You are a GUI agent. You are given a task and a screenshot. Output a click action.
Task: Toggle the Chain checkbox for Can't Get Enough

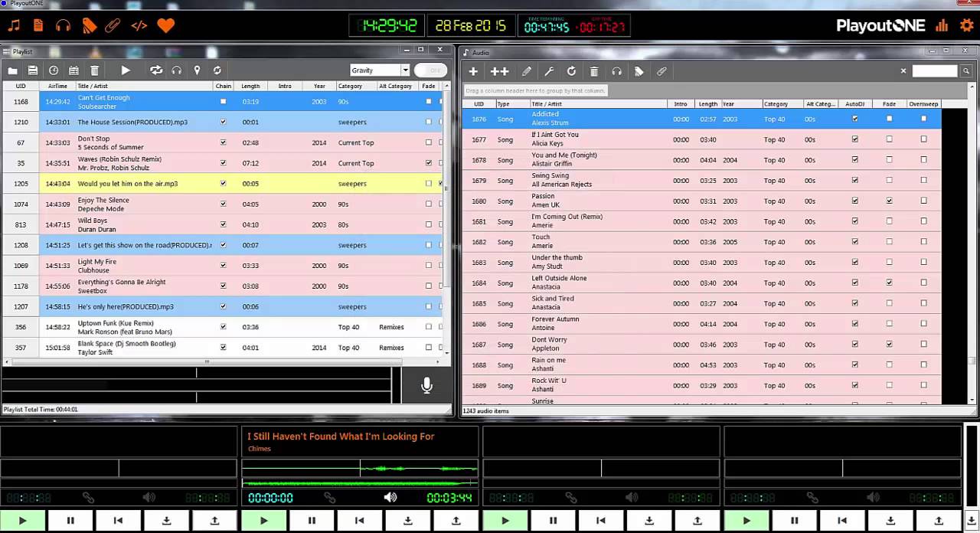point(223,101)
